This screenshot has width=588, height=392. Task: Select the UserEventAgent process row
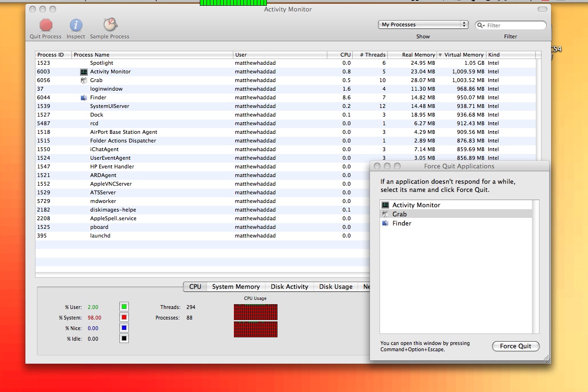tap(286, 158)
